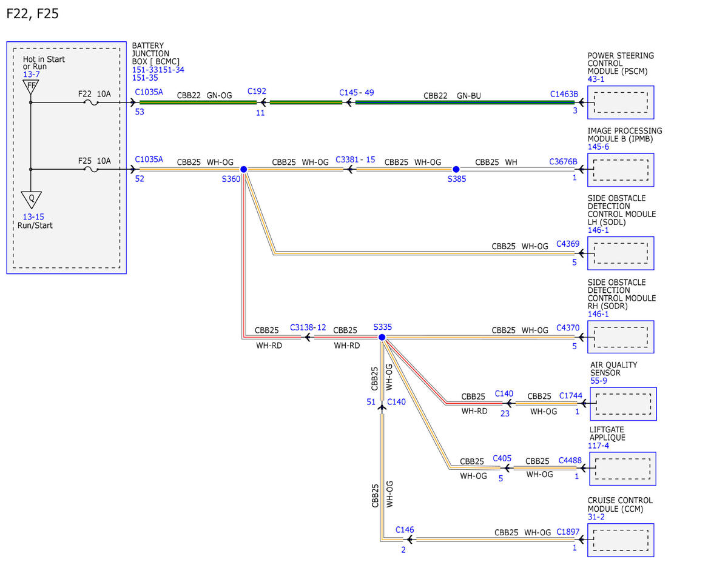Click the F25 10A fuse symbol
The height and width of the screenshot is (562, 728).
[x=92, y=169]
